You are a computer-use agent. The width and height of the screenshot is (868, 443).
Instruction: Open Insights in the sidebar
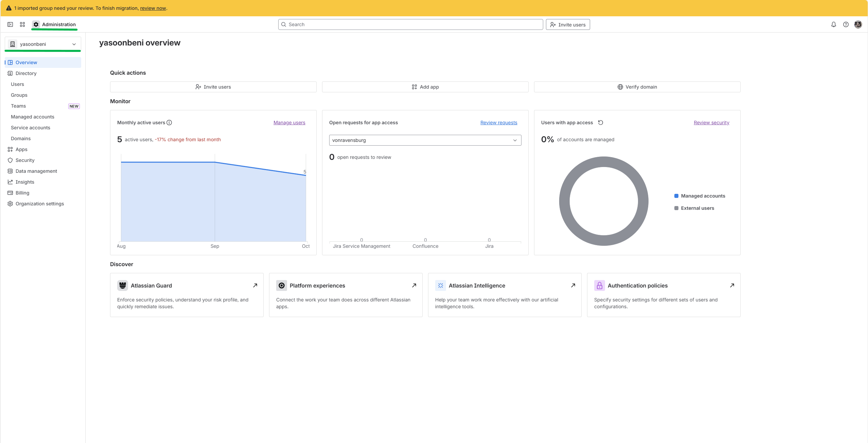25,182
